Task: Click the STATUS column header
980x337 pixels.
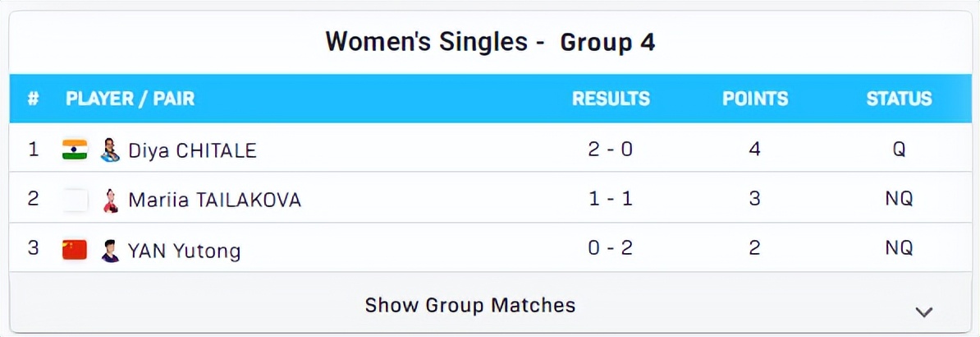Action: (899, 99)
